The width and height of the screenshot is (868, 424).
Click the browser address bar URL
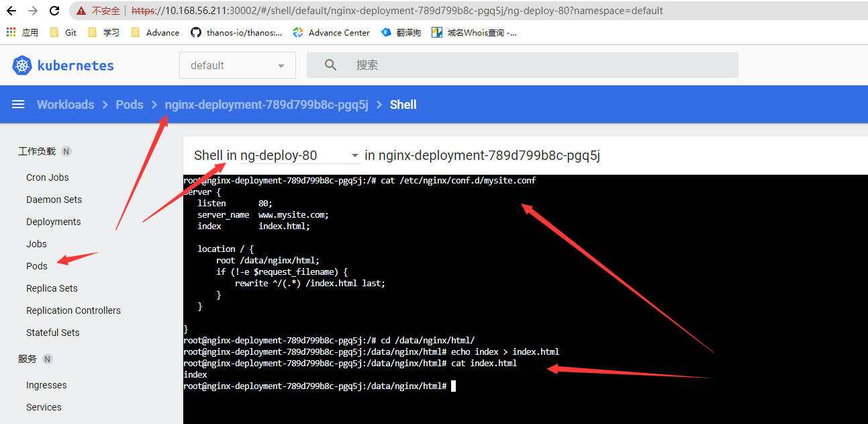pos(397,11)
